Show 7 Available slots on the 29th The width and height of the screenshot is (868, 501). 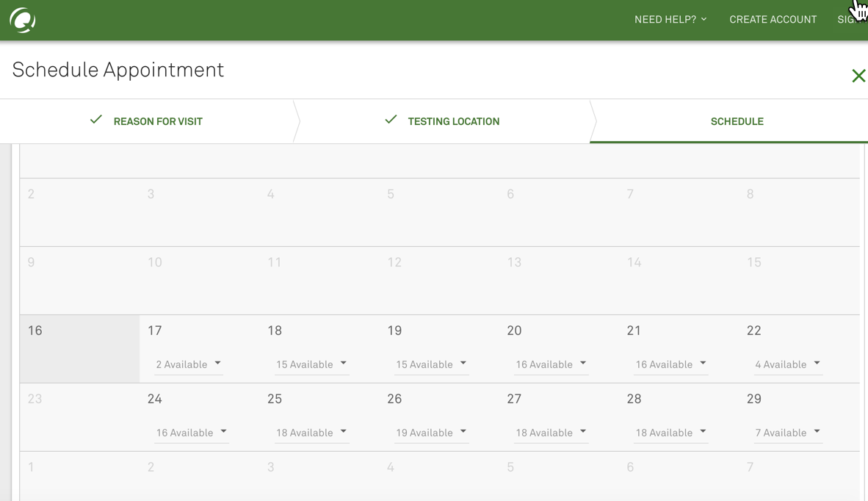coord(787,433)
